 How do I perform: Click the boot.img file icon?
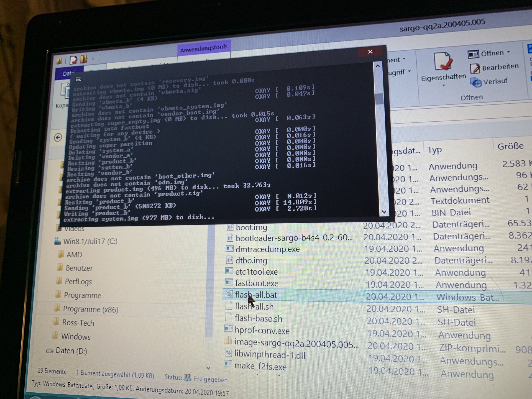pyautogui.click(x=230, y=227)
